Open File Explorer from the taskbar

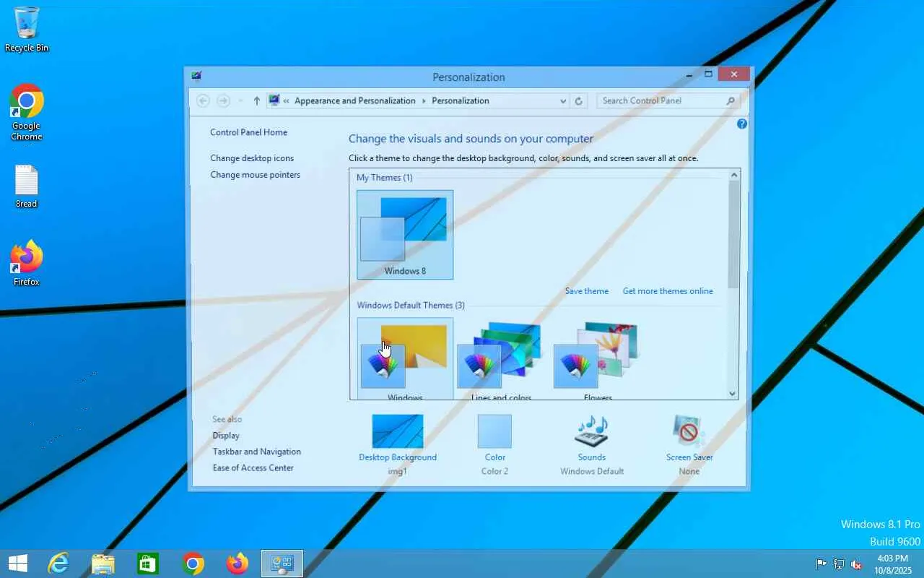tap(103, 564)
